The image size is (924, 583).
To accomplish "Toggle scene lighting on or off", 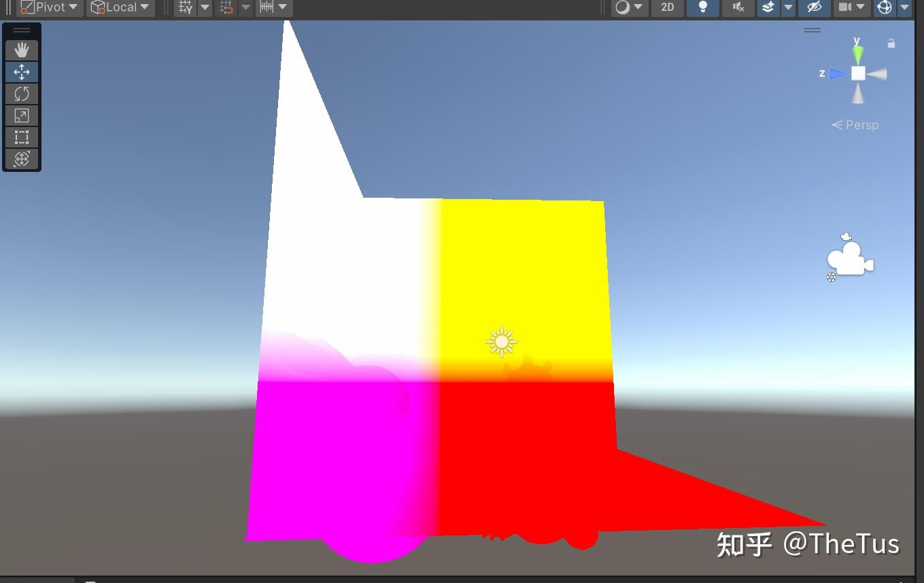I will (x=702, y=7).
